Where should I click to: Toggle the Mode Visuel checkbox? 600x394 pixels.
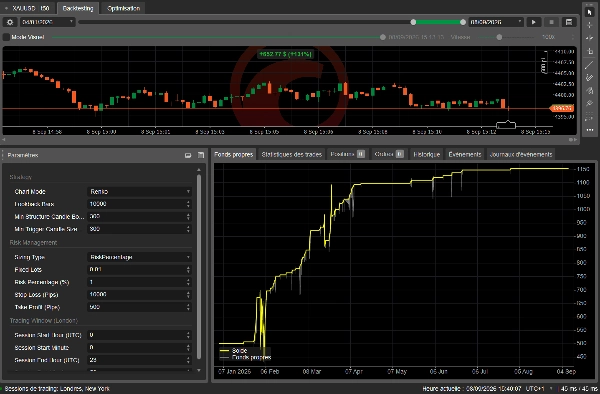(x=6, y=37)
